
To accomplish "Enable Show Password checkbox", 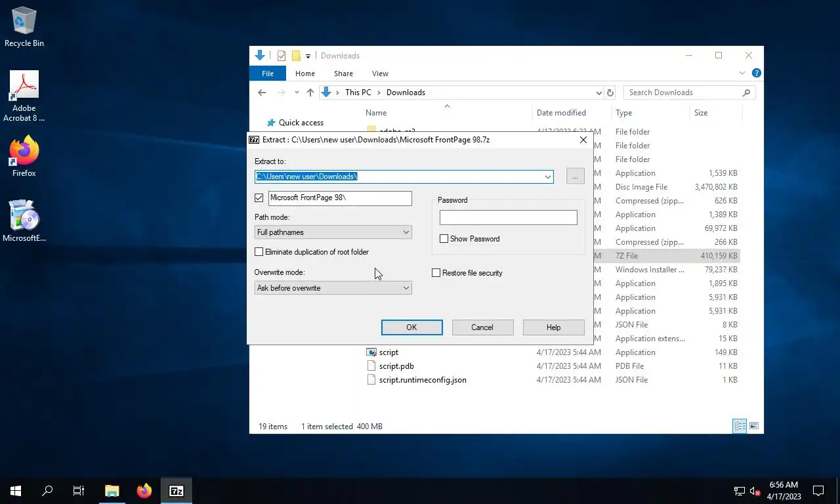I will coord(444,239).
